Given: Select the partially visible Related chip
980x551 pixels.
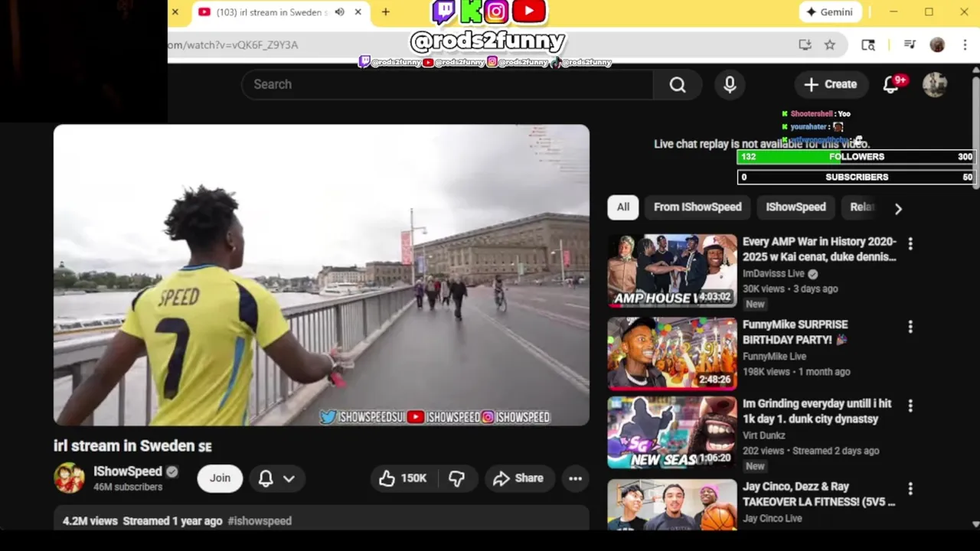Looking at the screenshot, I should (x=861, y=207).
